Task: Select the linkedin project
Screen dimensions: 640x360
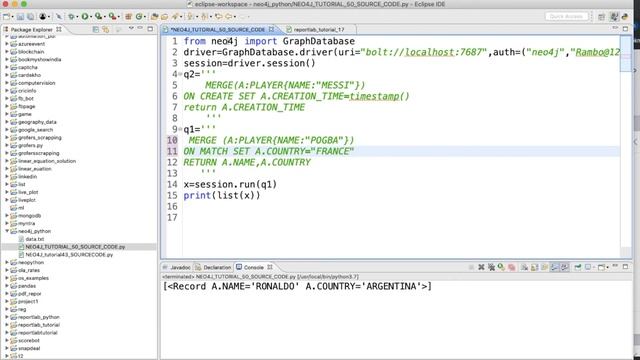Action: [27, 176]
